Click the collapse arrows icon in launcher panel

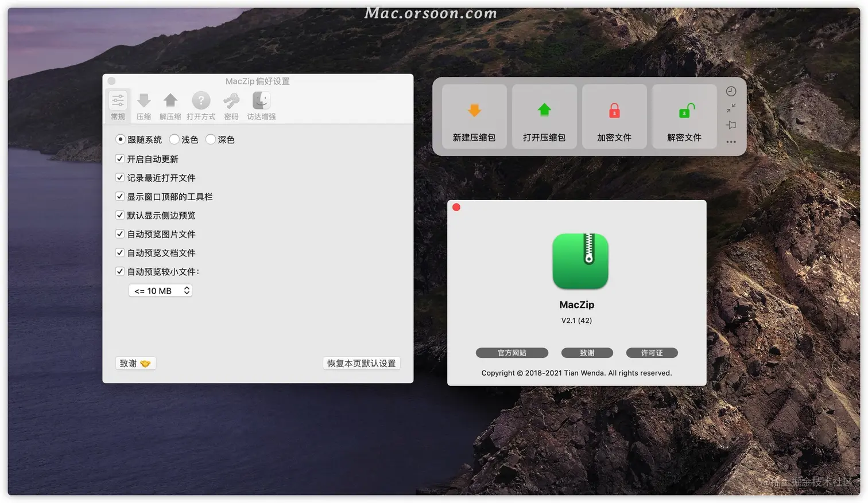pos(731,108)
